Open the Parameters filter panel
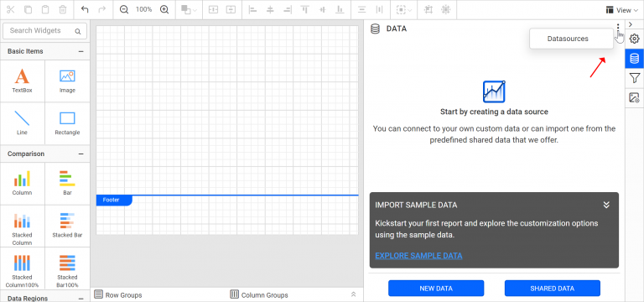Screen dimensions: 644x302 [635, 78]
